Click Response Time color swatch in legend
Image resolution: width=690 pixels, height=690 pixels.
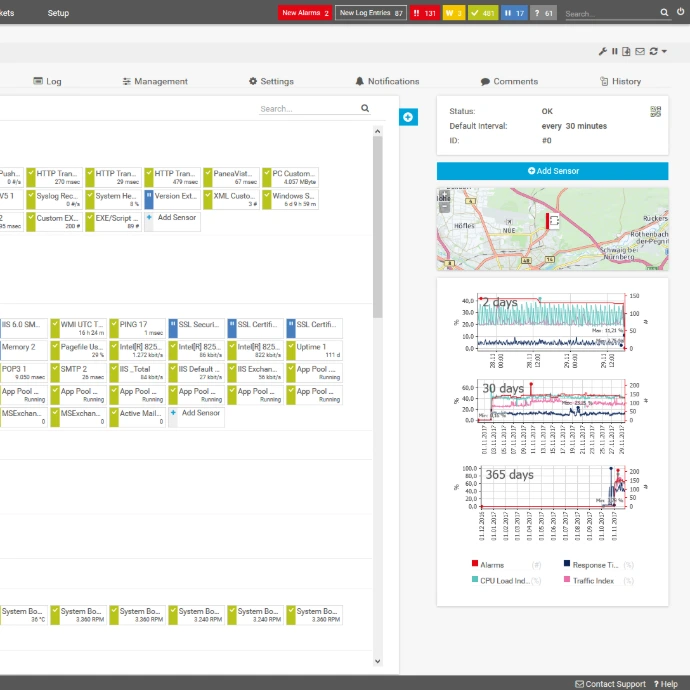coord(566,564)
